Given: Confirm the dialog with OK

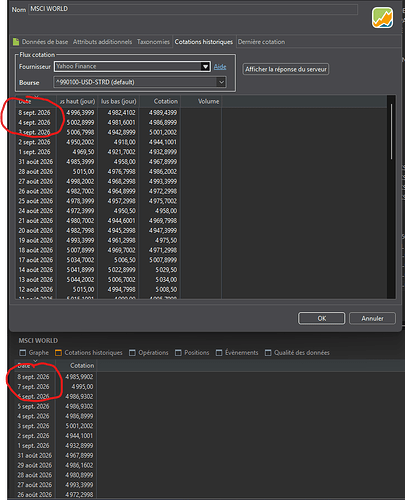Looking at the screenshot, I should (x=322, y=318).
